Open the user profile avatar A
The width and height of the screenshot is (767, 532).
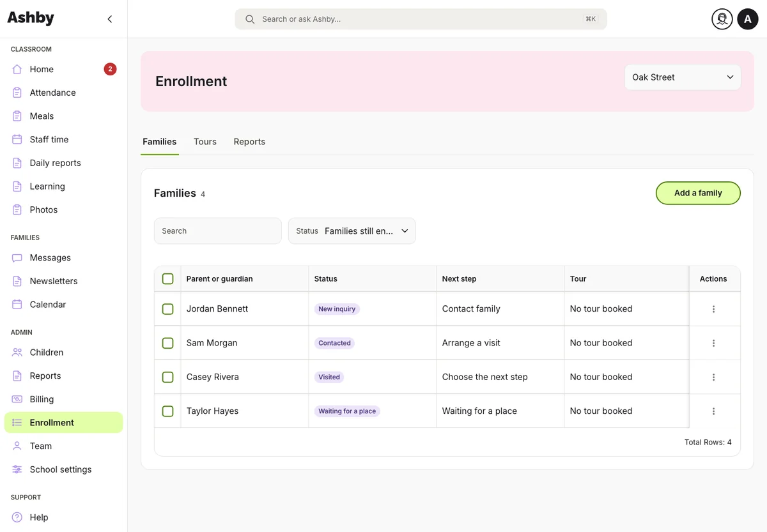(748, 19)
